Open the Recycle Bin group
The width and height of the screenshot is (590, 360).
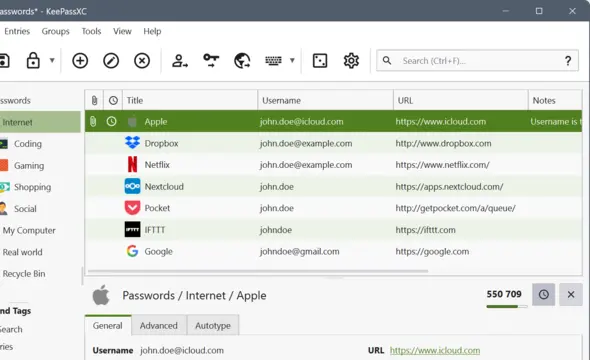click(24, 273)
